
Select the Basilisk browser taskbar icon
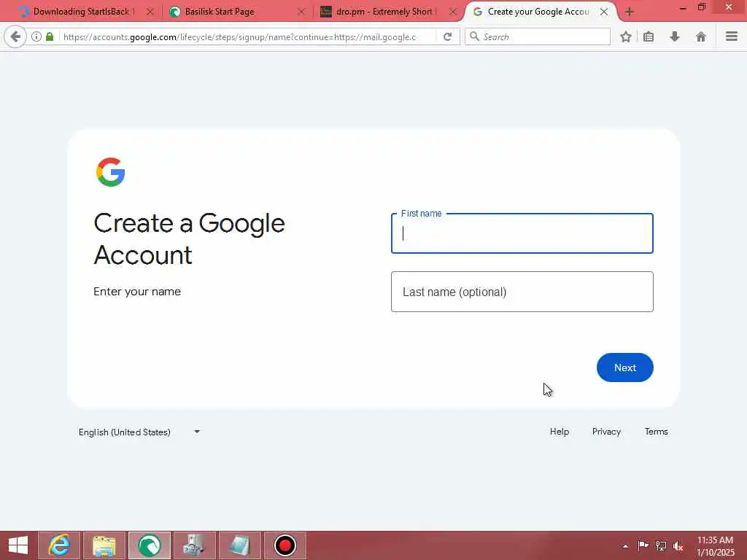149,545
